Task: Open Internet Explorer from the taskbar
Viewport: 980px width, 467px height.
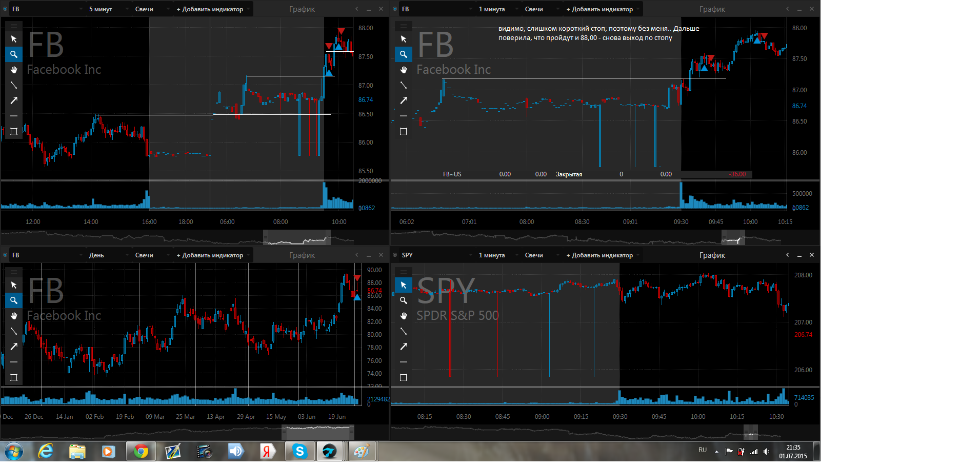Action: point(46,452)
